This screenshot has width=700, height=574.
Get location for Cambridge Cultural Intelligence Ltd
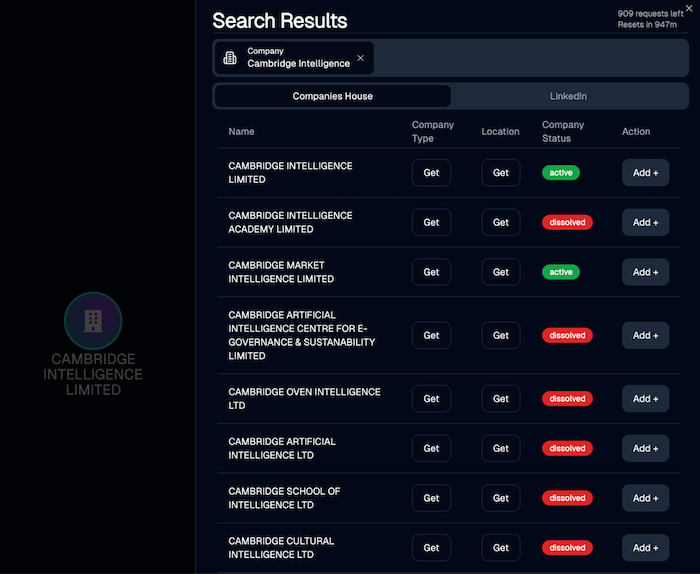point(500,548)
